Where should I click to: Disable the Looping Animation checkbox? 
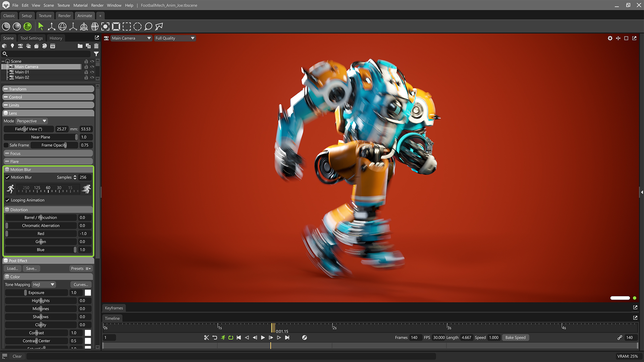click(7, 200)
